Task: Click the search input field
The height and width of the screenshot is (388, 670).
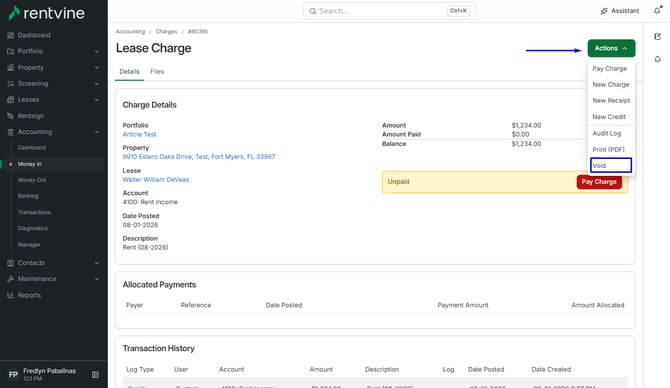Action: click(389, 11)
